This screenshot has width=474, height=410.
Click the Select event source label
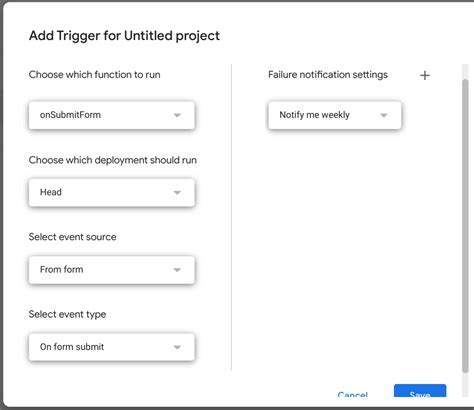(x=73, y=237)
